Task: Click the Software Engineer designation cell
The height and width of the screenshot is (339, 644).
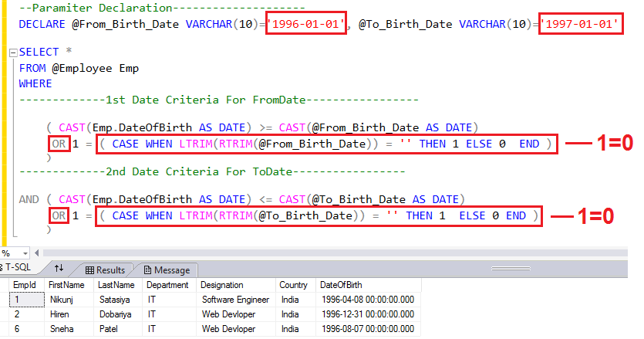Action: pyautogui.click(x=235, y=300)
